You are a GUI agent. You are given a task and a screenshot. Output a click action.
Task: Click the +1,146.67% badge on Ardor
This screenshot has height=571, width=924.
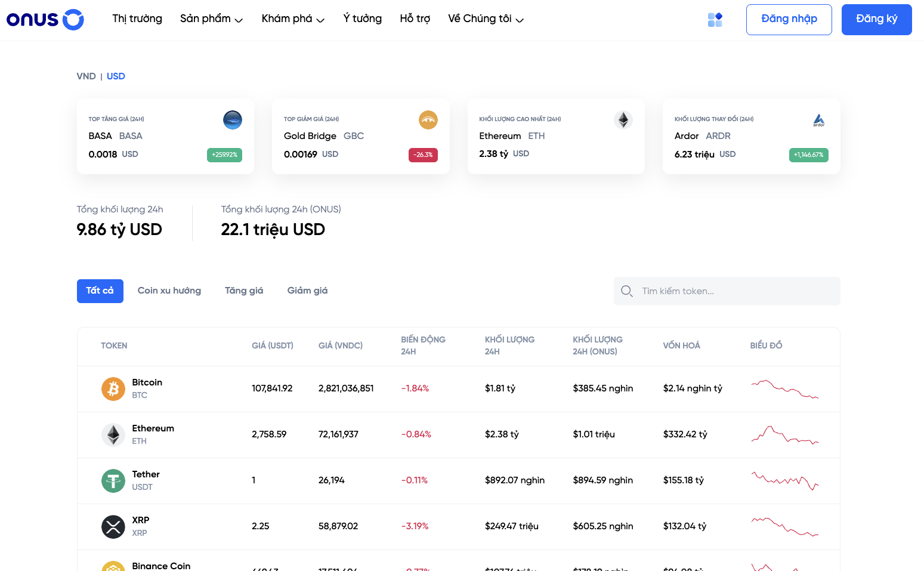point(808,155)
